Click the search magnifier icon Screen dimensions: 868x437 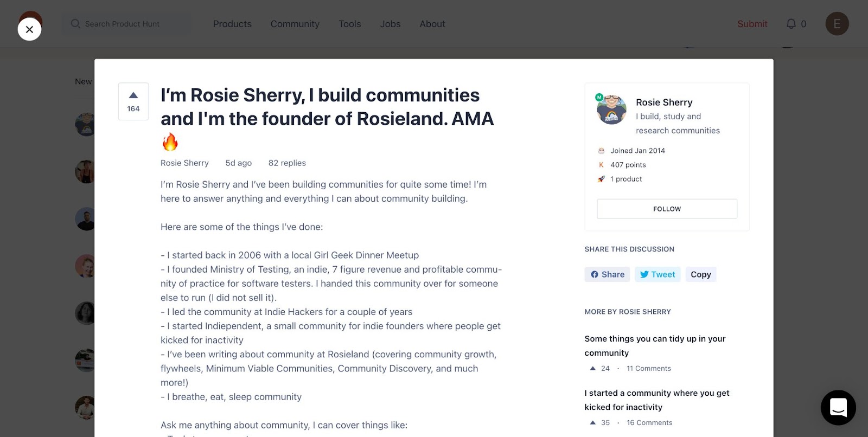75,24
